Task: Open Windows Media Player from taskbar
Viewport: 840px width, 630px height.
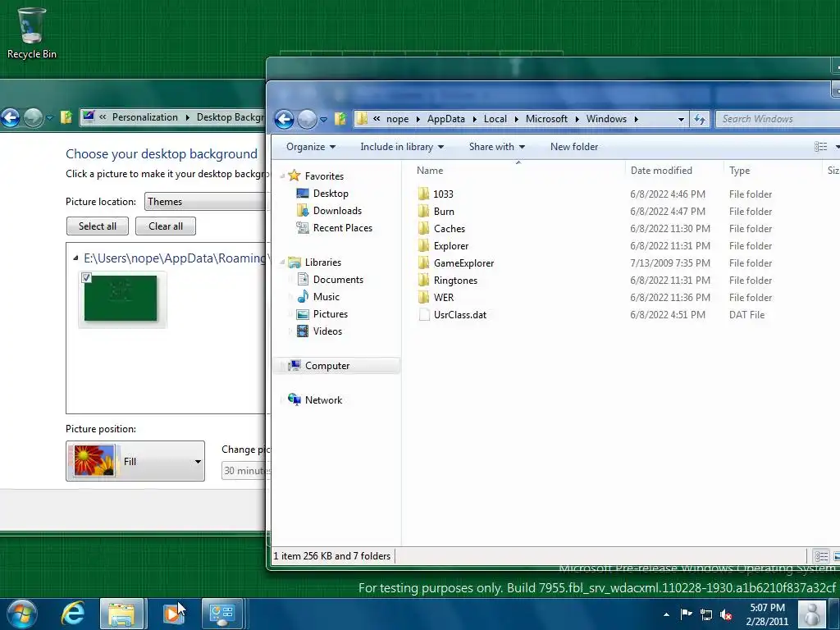Action: (x=172, y=614)
